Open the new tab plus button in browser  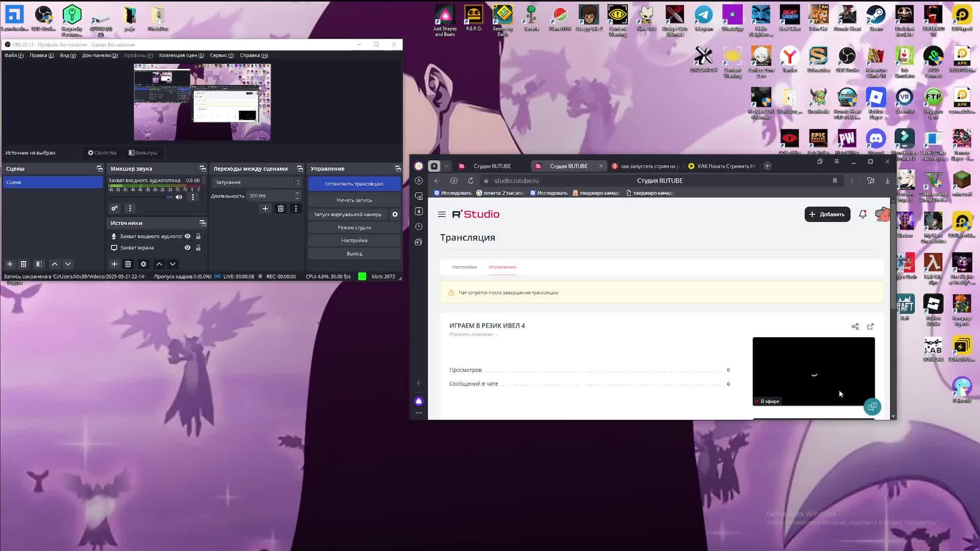click(x=767, y=166)
